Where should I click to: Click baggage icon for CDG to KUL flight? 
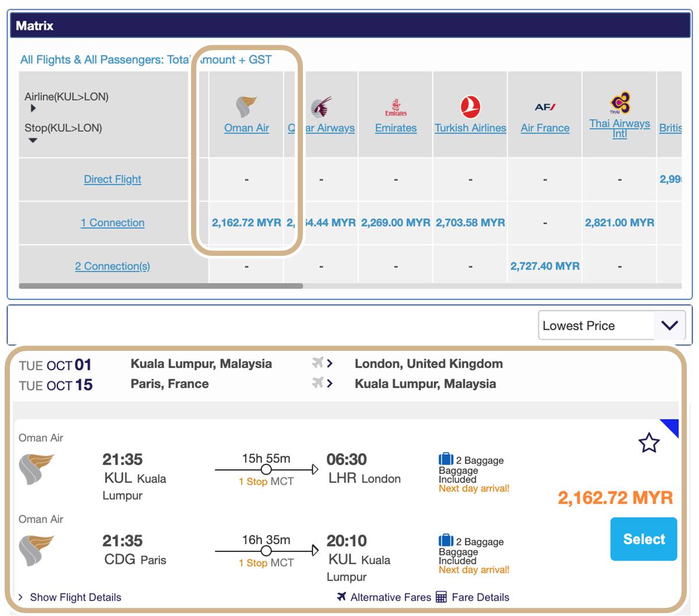(x=446, y=540)
